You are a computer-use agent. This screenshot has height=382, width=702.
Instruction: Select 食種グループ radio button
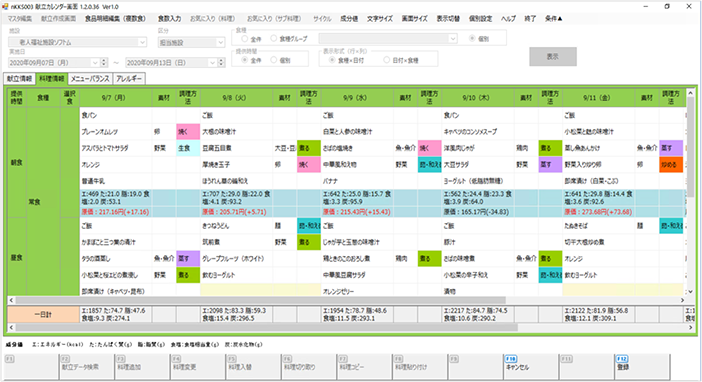274,39
